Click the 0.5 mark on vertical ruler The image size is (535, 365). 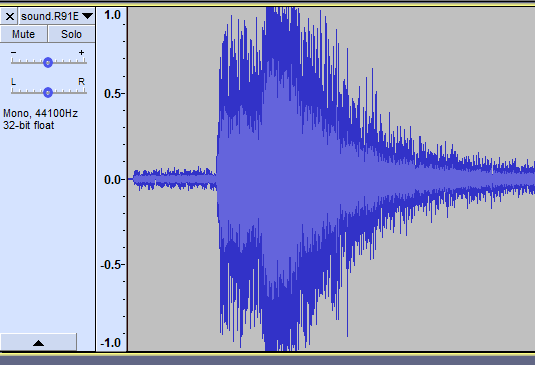(x=113, y=94)
